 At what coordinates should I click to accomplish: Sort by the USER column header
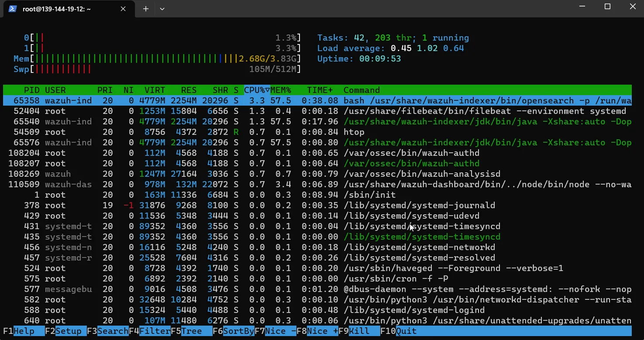(x=55, y=90)
